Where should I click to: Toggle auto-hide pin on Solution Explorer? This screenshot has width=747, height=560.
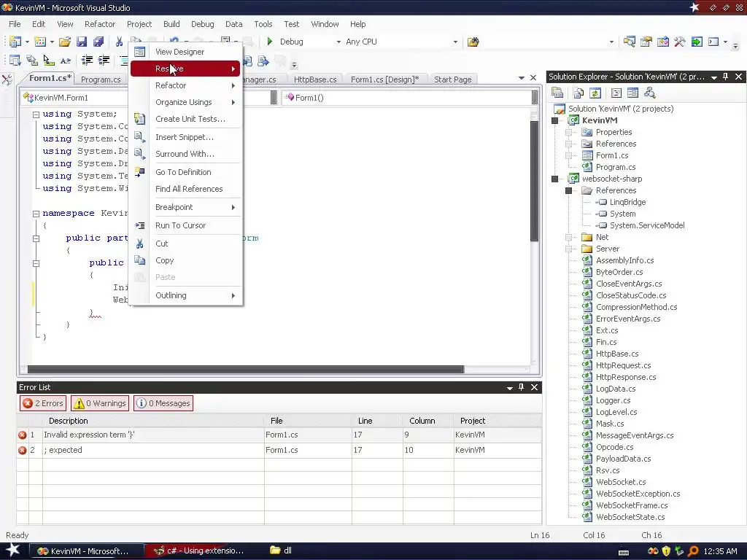point(726,77)
